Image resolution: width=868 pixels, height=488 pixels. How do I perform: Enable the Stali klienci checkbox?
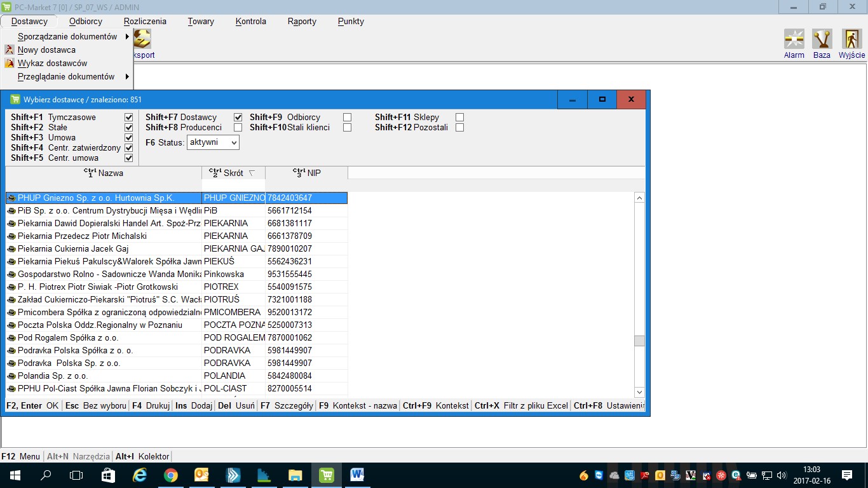point(348,127)
